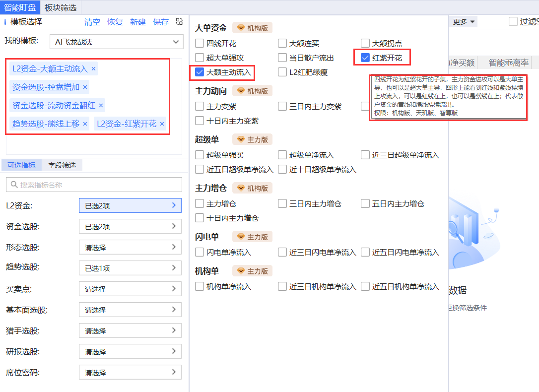Enable 近三日闪电单净流入
Viewport: 539px width, 392px height.
tap(282, 252)
